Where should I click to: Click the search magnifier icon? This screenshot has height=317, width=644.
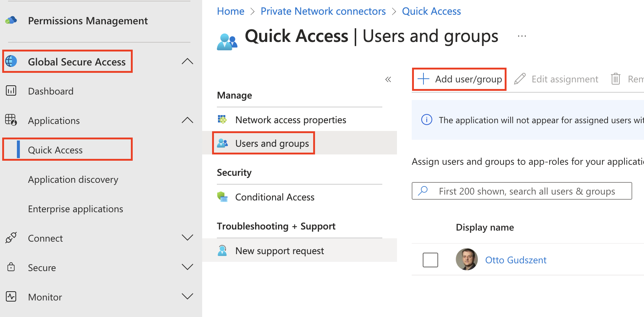423,190
